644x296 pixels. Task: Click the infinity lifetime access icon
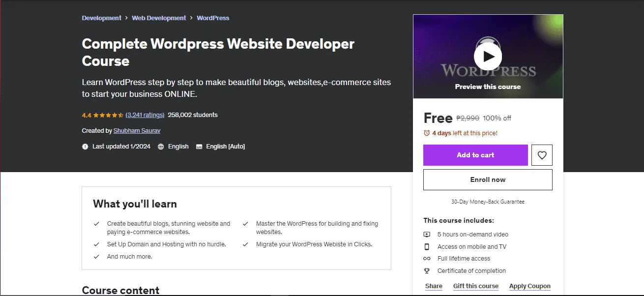point(427,259)
